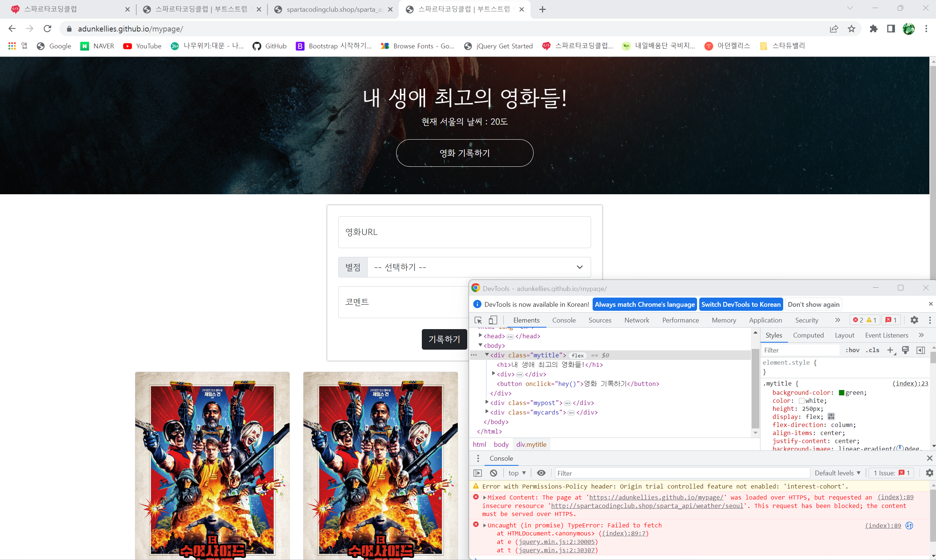The image size is (936, 560).
Task: Open the Computed styles tab
Action: pos(808,335)
